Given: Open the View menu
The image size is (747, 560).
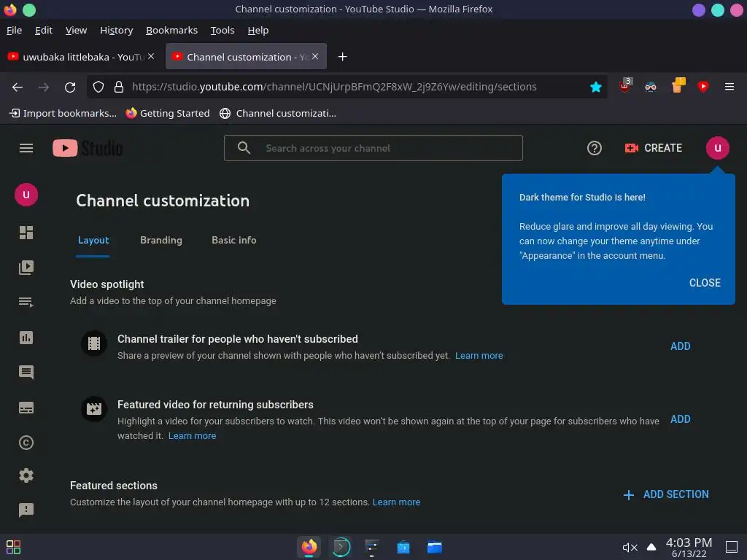Looking at the screenshot, I should tap(76, 31).
